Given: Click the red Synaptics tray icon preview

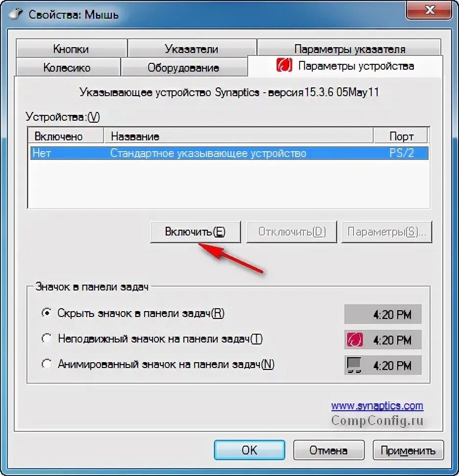Looking at the screenshot, I should [355, 340].
